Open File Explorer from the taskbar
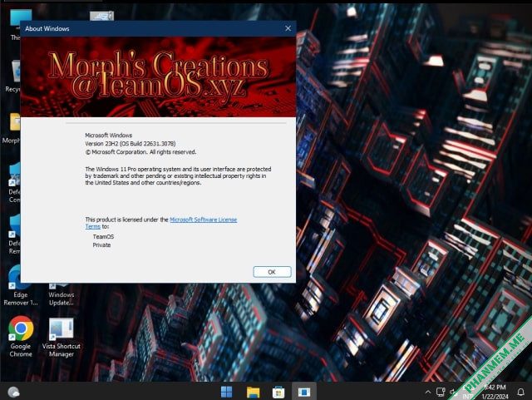 (253, 392)
